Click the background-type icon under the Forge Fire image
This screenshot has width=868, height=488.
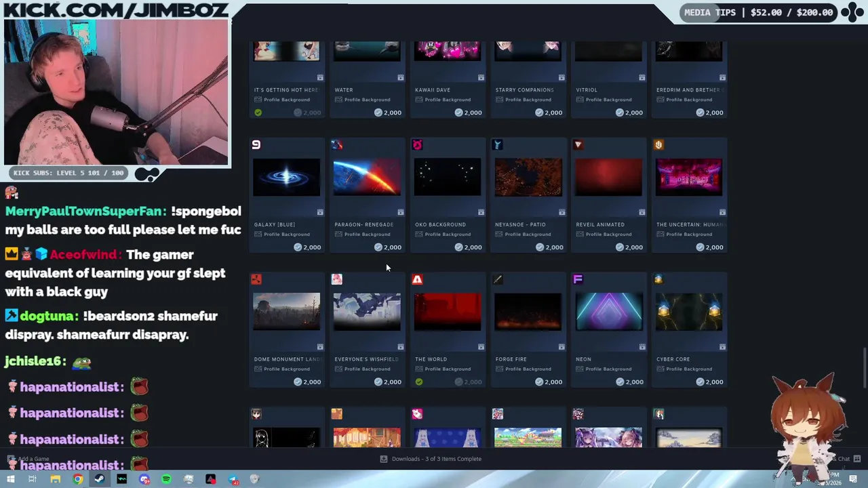(561, 347)
